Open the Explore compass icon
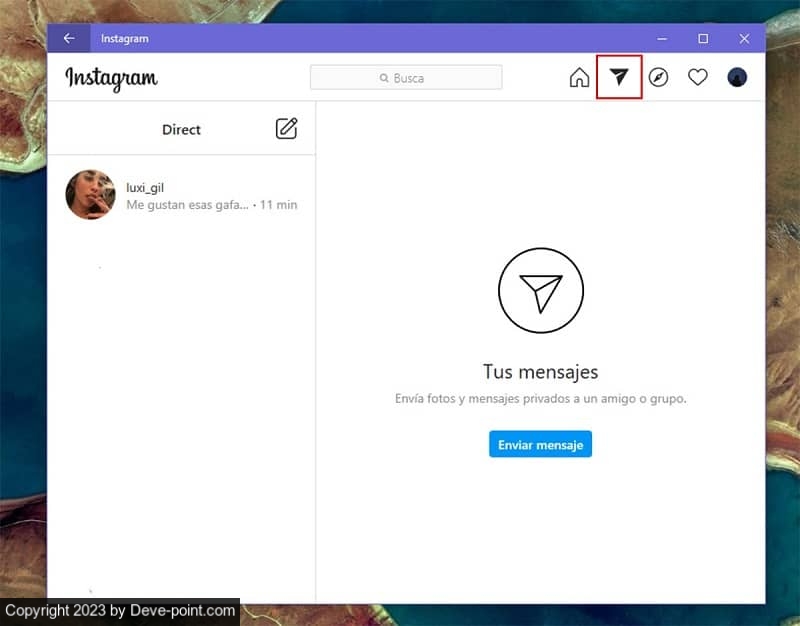Screen dimensions: 800x626 [658, 78]
